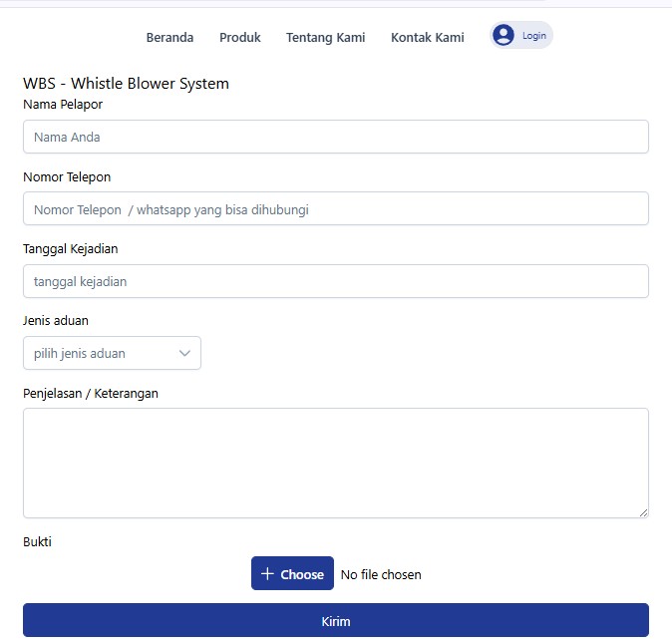The image size is (672, 639).
Task: Grab the textarea resize handle corner
Action: point(643,512)
